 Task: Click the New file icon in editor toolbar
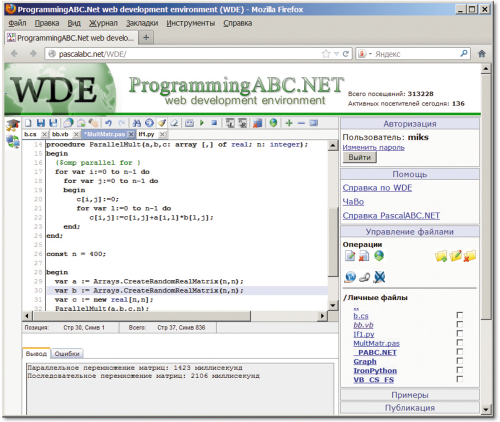(28, 123)
